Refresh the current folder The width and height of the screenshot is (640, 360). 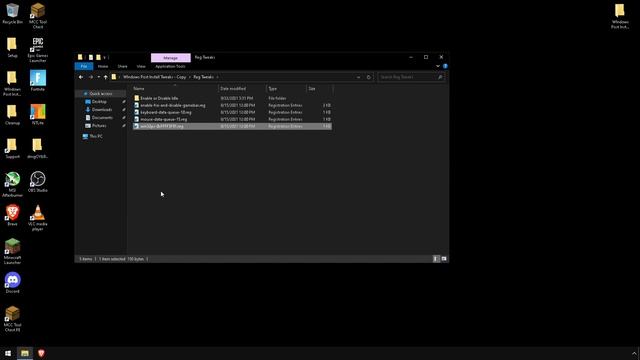pos(368,77)
